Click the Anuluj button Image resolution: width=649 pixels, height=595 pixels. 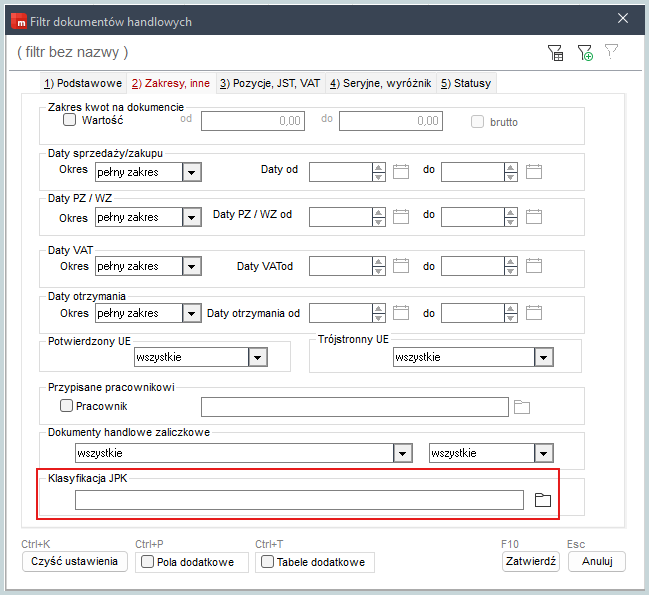[596, 561]
